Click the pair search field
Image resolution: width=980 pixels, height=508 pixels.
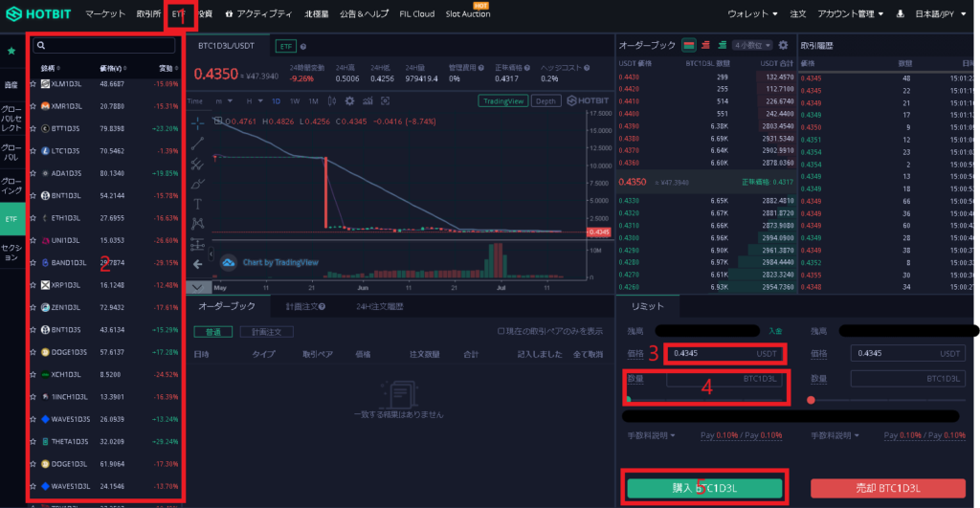[x=103, y=46]
